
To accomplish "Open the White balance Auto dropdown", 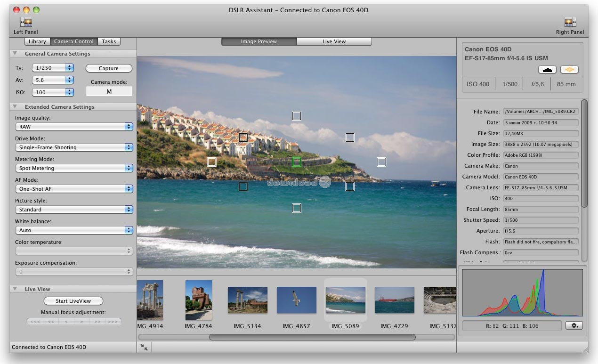I will [x=74, y=230].
